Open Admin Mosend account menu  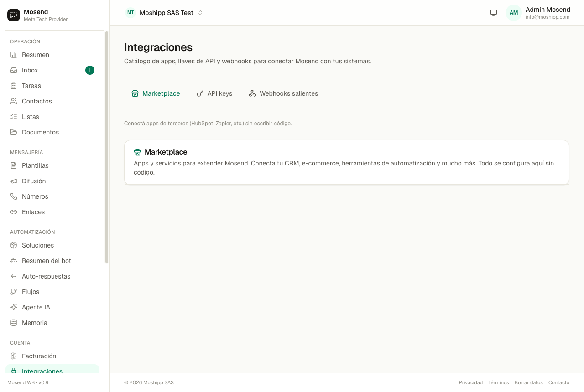pos(538,13)
